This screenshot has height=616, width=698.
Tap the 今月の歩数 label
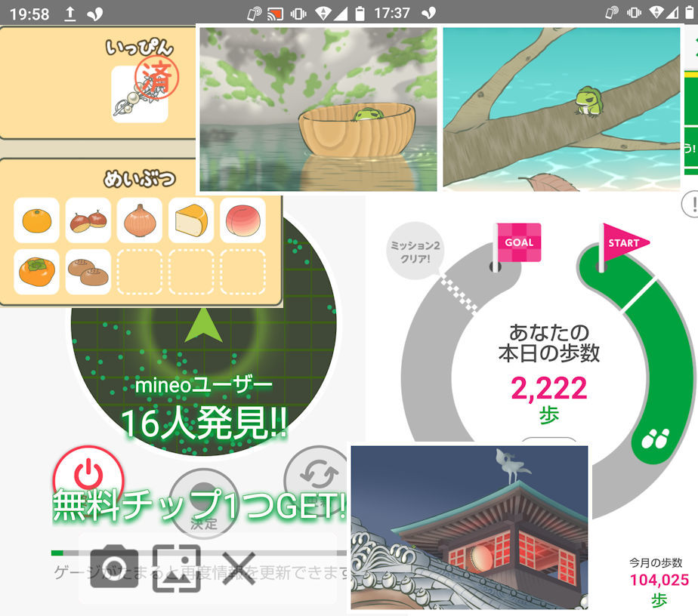[x=655, y=562]
